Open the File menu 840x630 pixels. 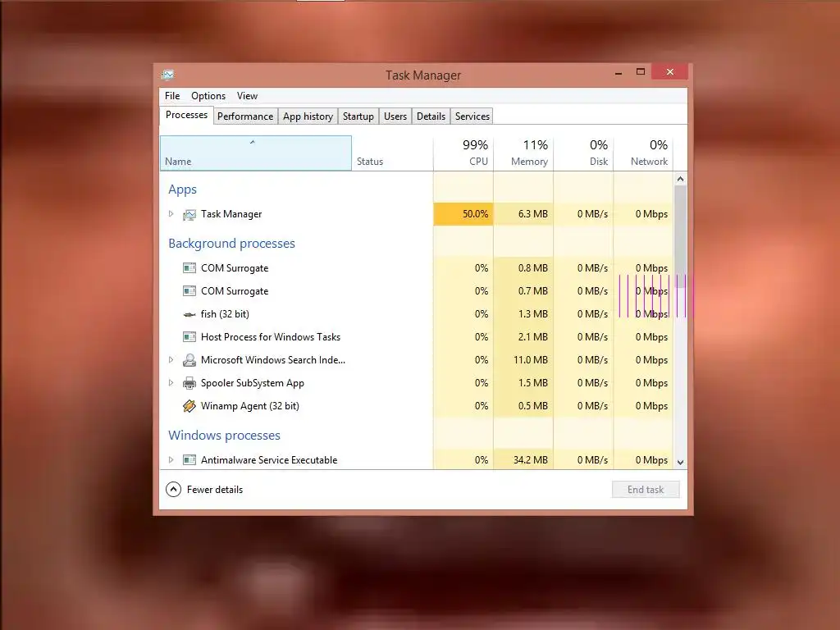click(172, 96)
